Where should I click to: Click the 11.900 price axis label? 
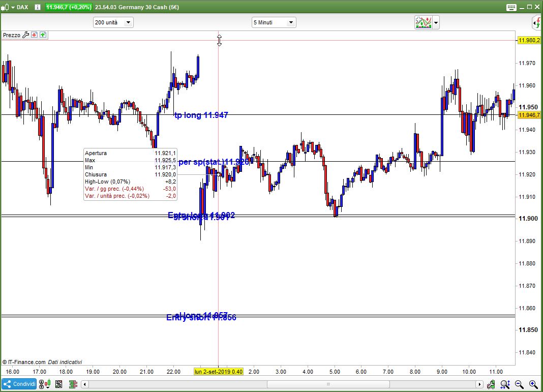coord(528,219)
